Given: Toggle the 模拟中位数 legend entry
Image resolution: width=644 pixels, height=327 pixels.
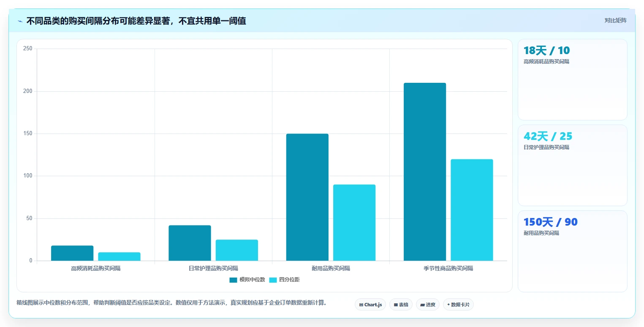Looking at the screenshot, I should (x=247, y=280).
